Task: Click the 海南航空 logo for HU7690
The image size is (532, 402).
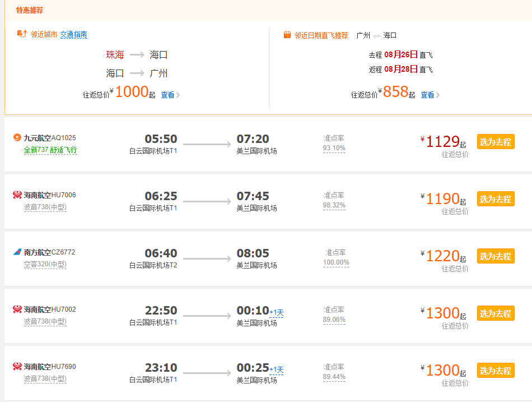Action: point(17,366)
